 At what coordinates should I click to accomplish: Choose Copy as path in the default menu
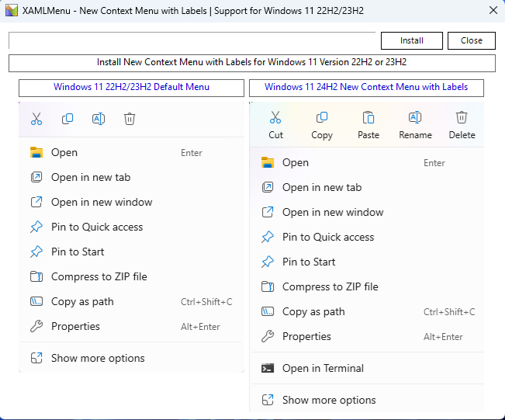[x=131, y=301]
